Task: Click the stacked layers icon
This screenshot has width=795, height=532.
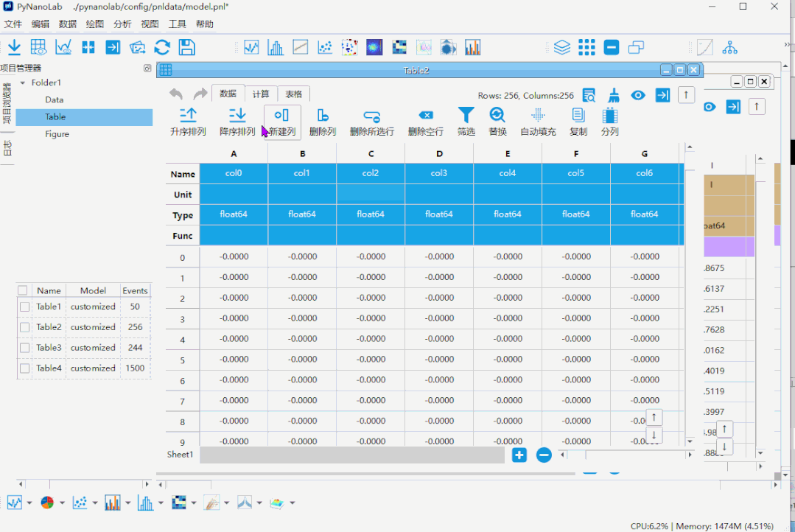Action: pos(561,48)
